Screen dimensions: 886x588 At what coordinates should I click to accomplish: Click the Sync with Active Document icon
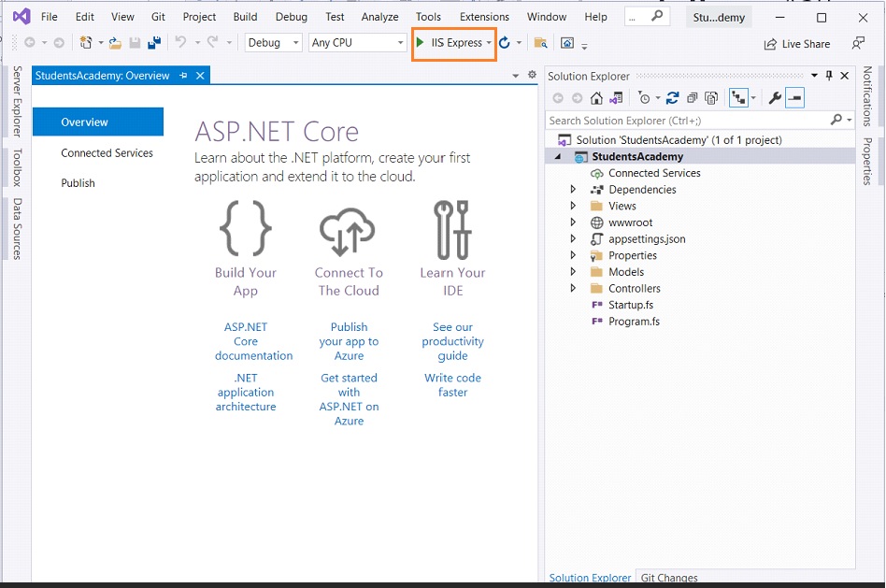(x=672, y=98)
